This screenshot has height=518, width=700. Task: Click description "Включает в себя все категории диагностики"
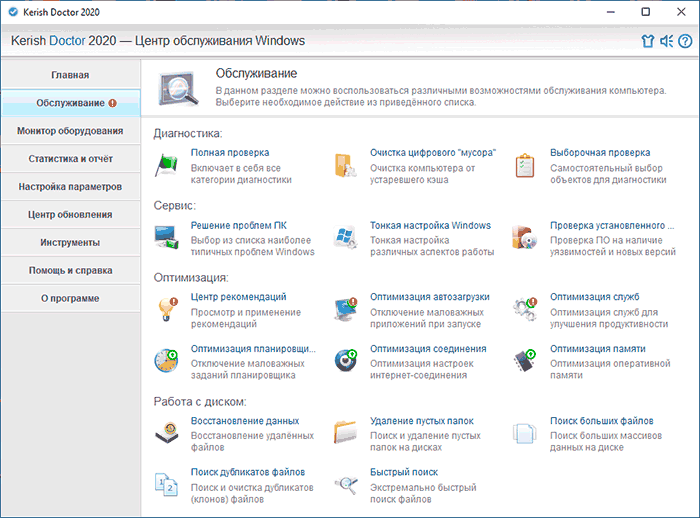click(x=241, y=174)
